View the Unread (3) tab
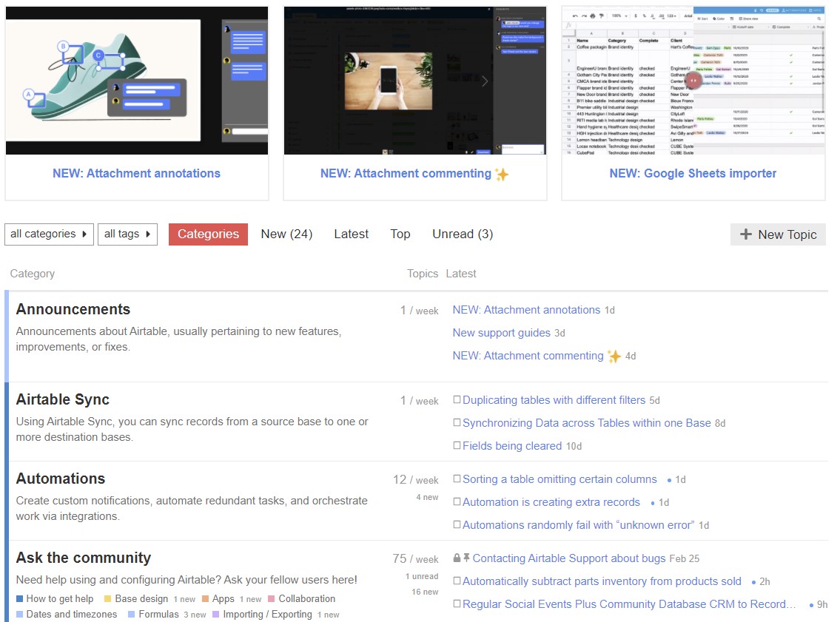Screen dimensions: 840x622 pos(463,234)
